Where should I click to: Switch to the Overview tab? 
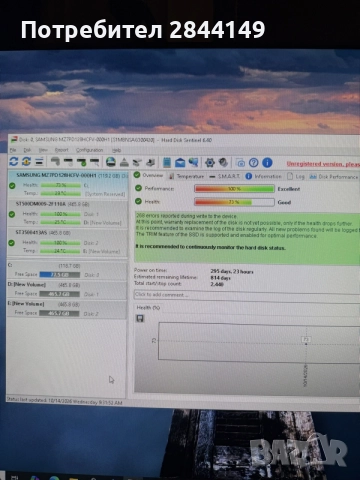click(x=149, y=175)
